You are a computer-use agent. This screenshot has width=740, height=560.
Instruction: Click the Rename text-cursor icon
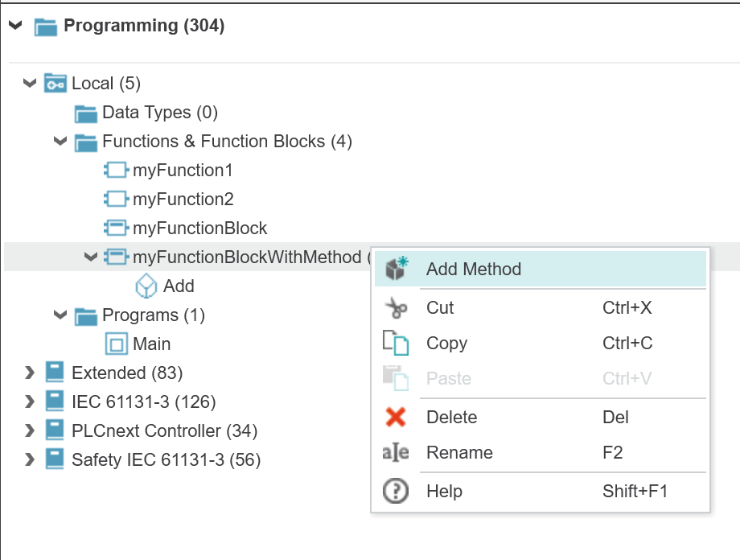[396, 452]
